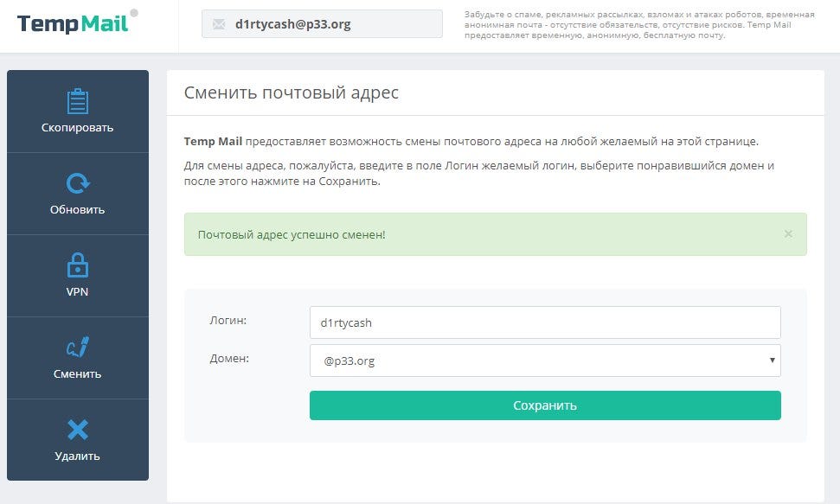The image size is (840, 504).
Task: Select the Сменить pencil icon
Action: point(78,346)
